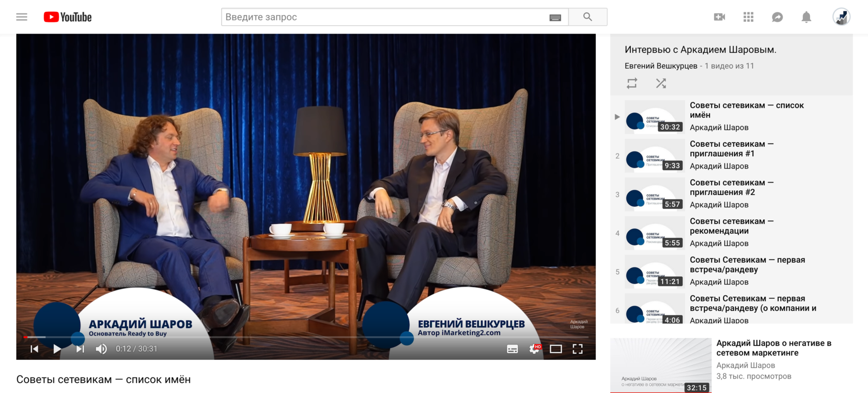Open the on-screen keyboard in search box
The width and height of the screenshot is (868, 393).
[x=555, y=18]
